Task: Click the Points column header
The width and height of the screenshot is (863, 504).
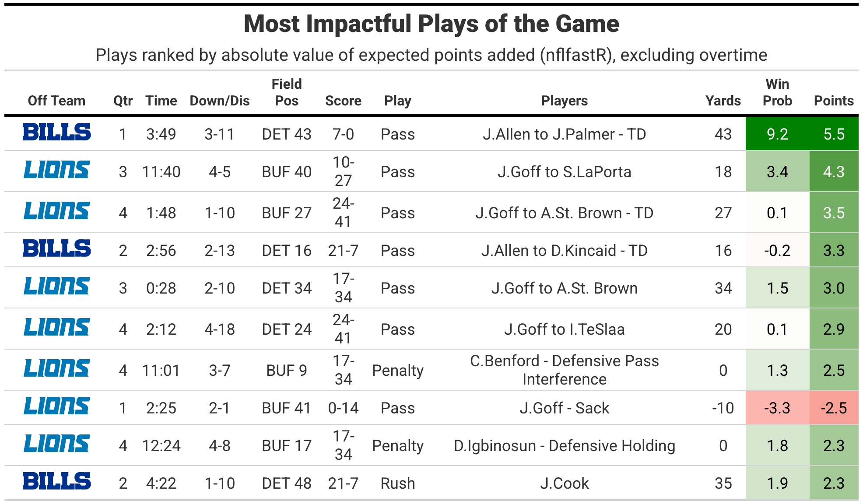Action: tap(834, 101)
